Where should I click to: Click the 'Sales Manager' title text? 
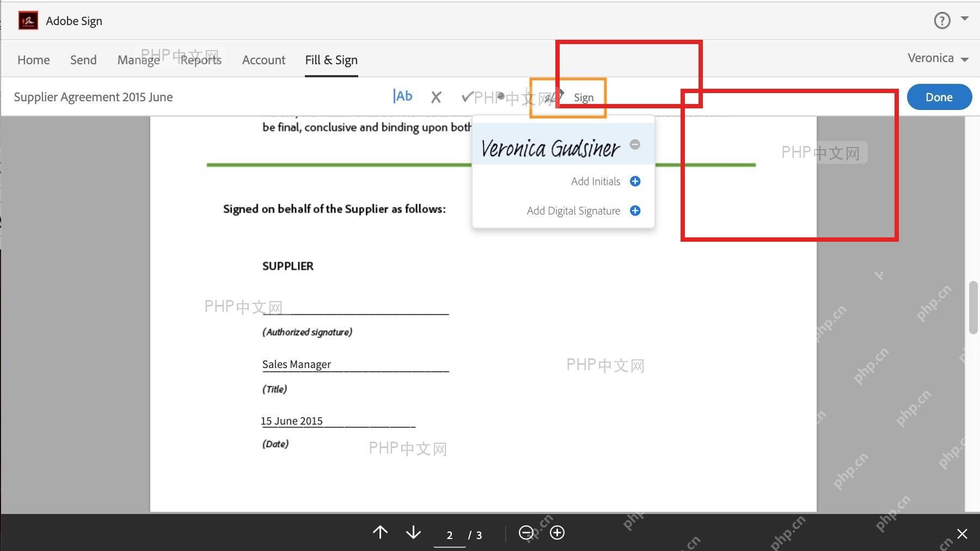pyautogui.click(x=297, y=364)
